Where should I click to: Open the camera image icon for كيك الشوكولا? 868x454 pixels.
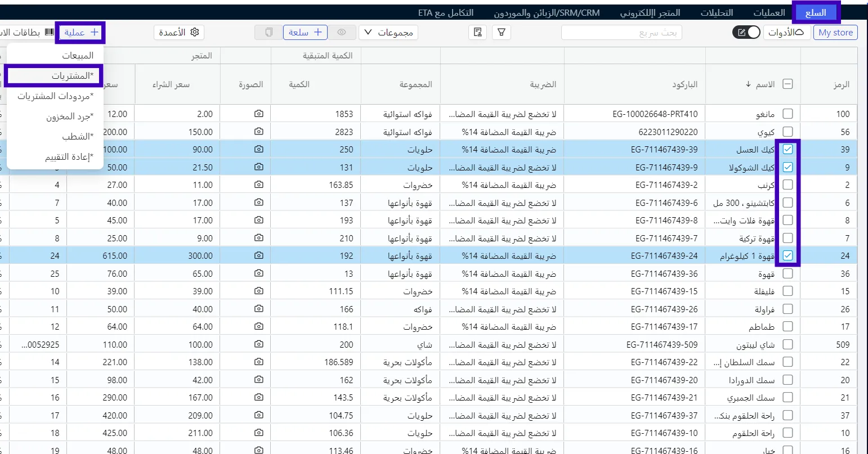point(258,167)
